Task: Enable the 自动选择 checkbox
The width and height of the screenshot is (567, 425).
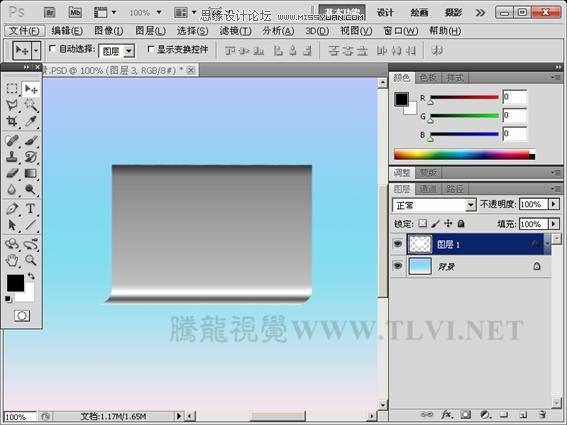Action: [52, 48]
